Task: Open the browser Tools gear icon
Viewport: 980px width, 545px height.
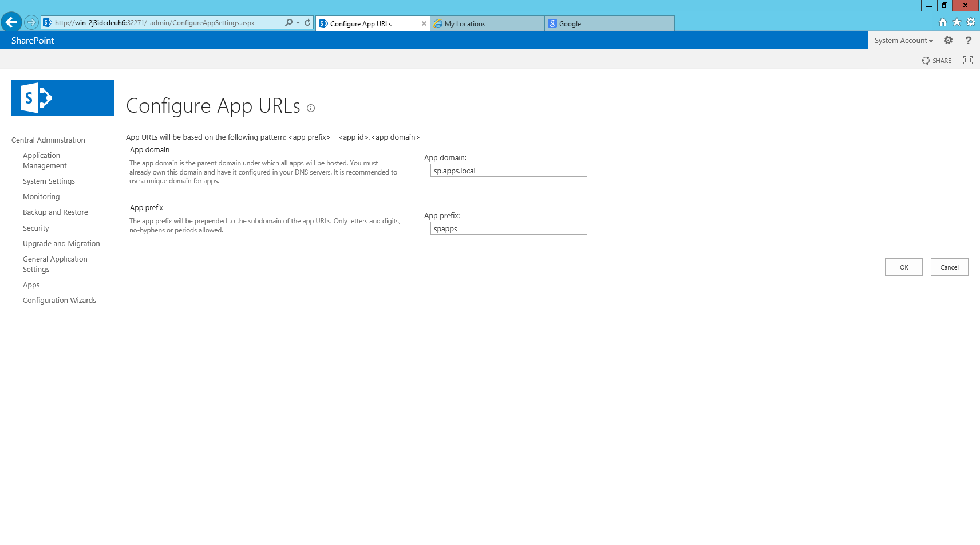Action: (x=971, y=22)
